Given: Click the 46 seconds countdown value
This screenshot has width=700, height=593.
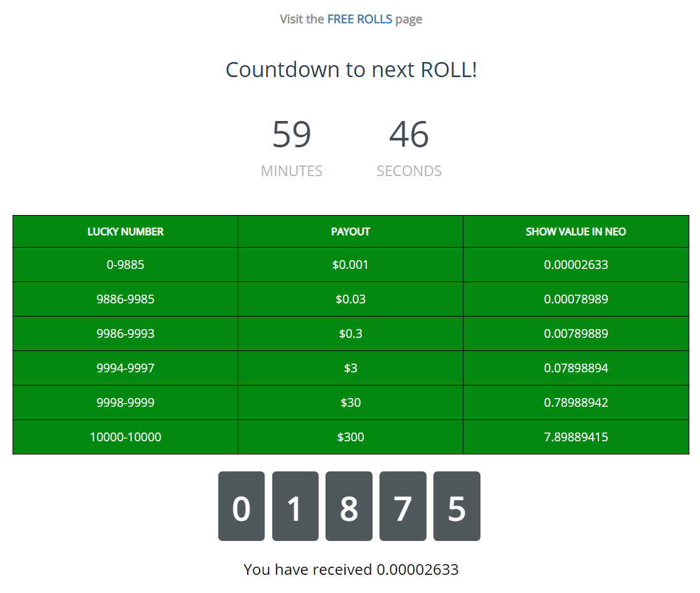Looking at the screenshot, I should [409, 134].
